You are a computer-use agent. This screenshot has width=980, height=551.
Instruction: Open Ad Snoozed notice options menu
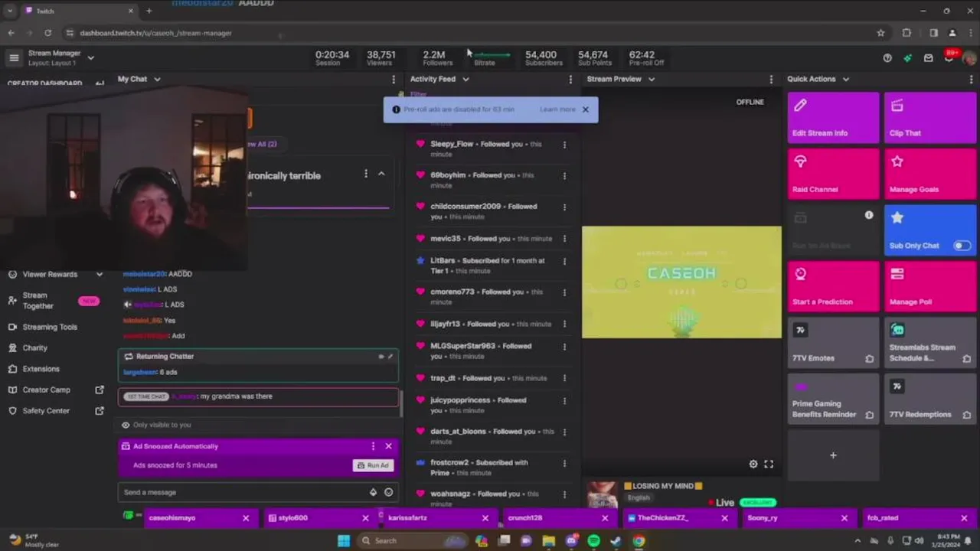pos(373,446)
